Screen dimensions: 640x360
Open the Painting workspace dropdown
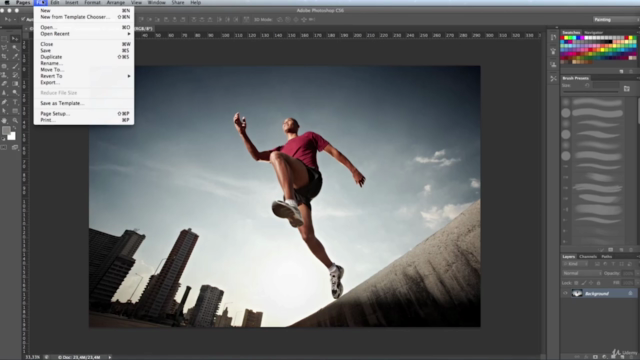(x=616, y=20)
